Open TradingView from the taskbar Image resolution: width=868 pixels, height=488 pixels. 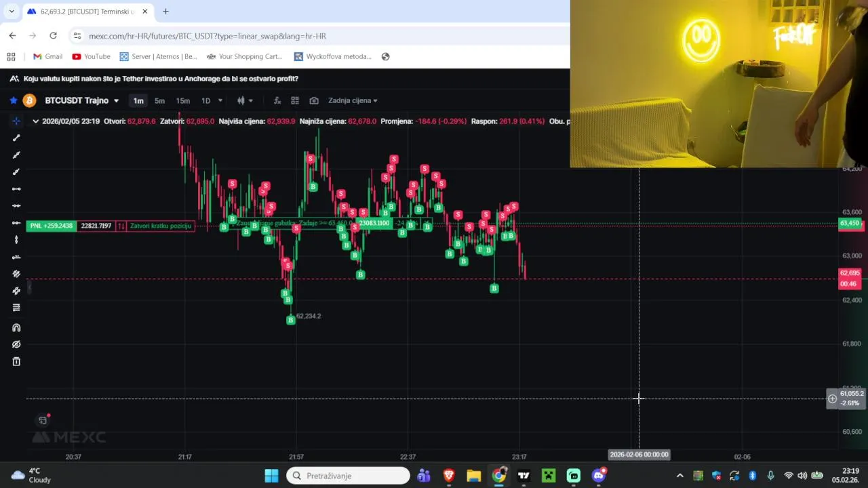pos(524,476)
